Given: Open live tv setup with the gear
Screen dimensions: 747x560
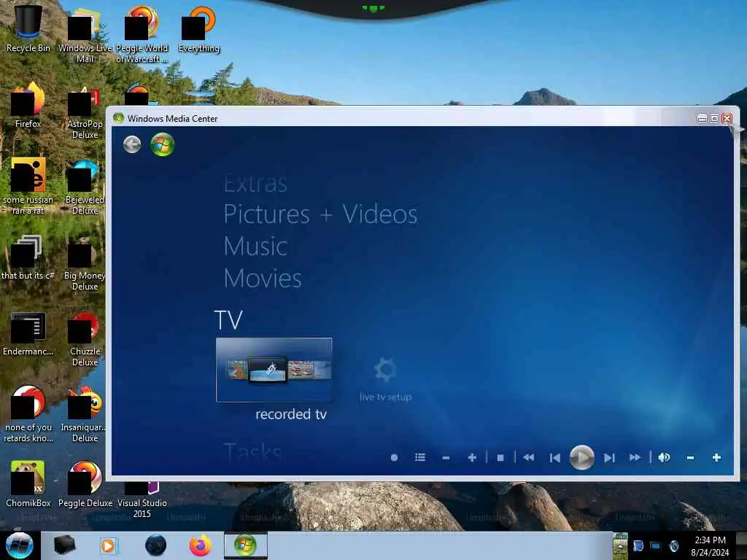Looking at the screenshot, I should click(385, 379).
